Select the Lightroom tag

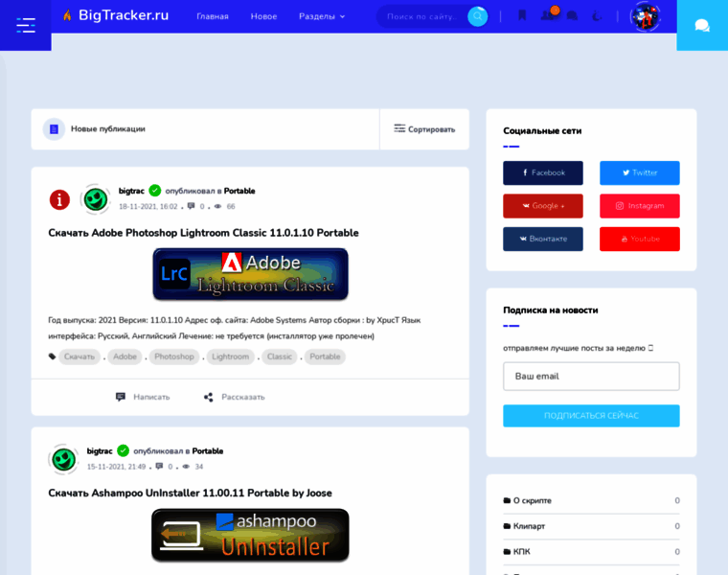(x=230, y=356)
